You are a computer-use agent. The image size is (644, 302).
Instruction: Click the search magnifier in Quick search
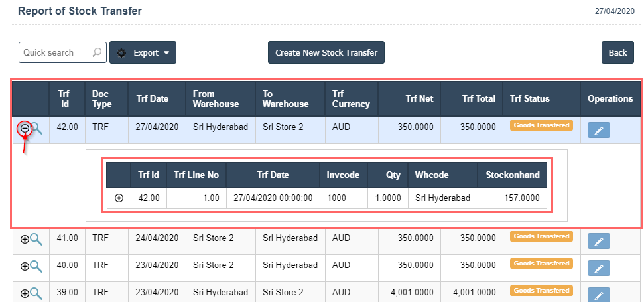97,53
